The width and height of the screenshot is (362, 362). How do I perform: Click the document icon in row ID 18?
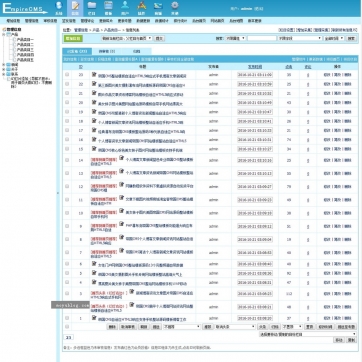pos(94,121)
